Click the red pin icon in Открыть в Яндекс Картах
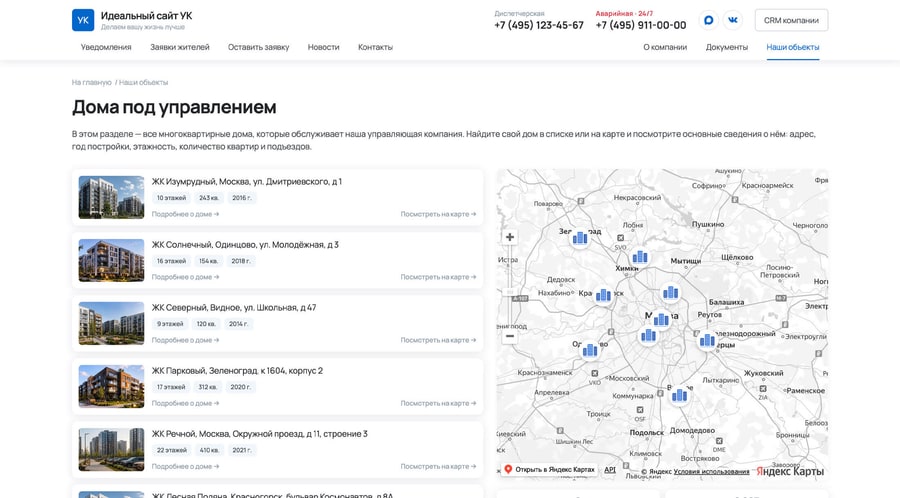 [x=508, y=469]
